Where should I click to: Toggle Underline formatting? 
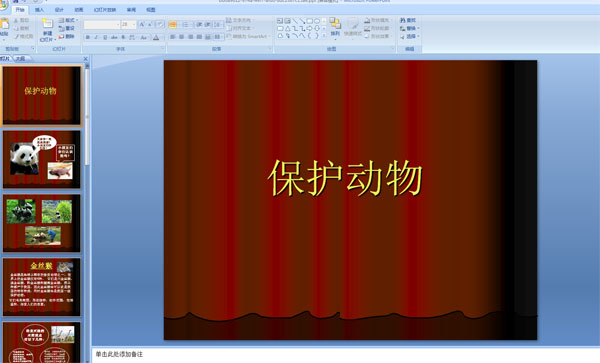[105, 37]
